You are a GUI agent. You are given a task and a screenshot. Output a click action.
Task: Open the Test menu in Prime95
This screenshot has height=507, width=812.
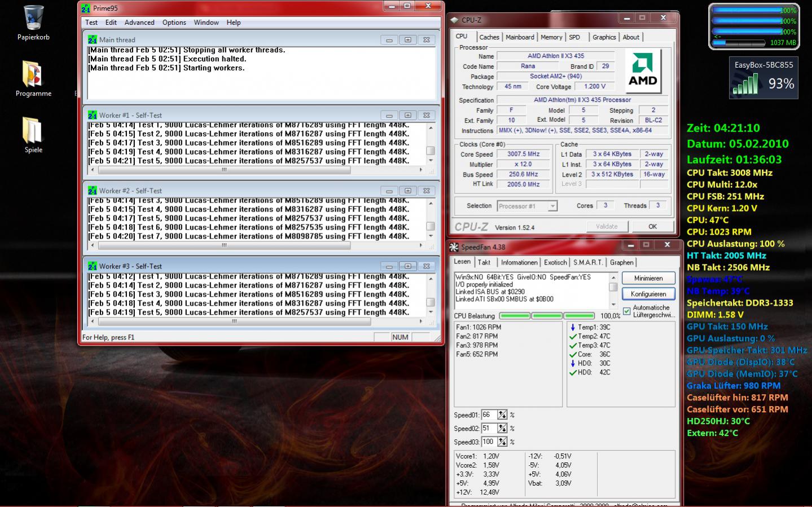pyautogui.click(x=91, y=23)
